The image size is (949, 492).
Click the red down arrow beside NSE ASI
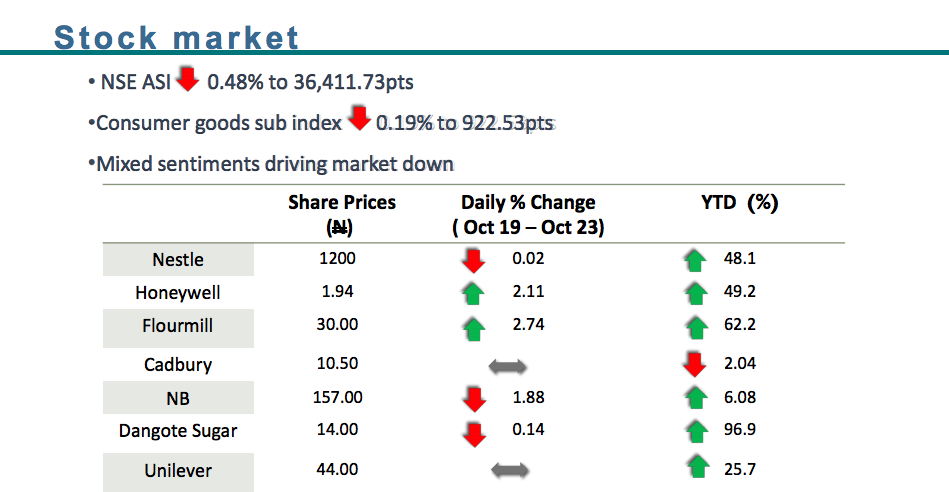coord(187,78)
